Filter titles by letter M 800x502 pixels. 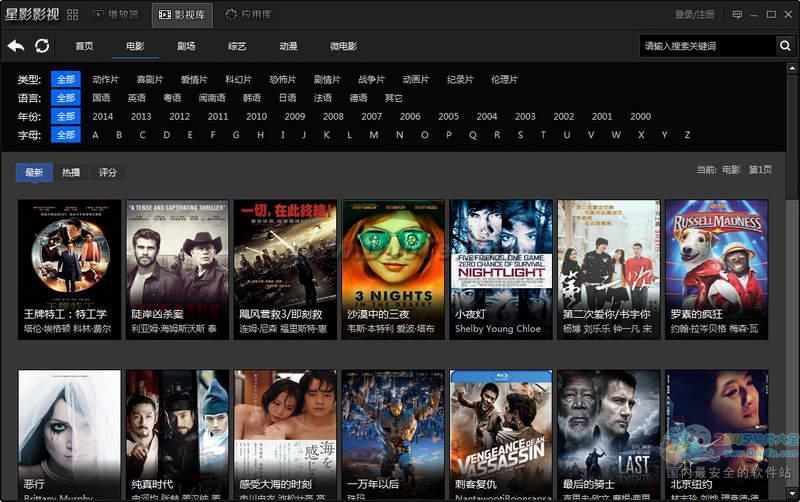(374, 135)
